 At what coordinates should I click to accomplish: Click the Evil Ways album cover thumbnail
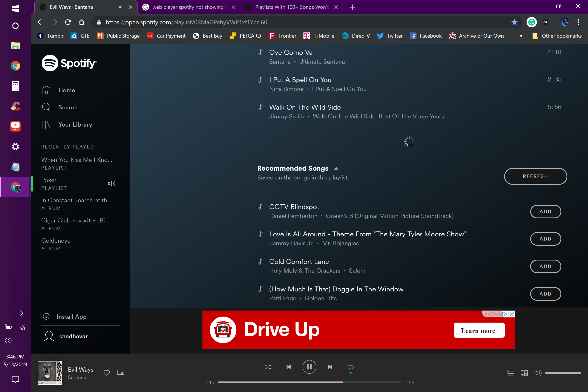tap(50, 373)
